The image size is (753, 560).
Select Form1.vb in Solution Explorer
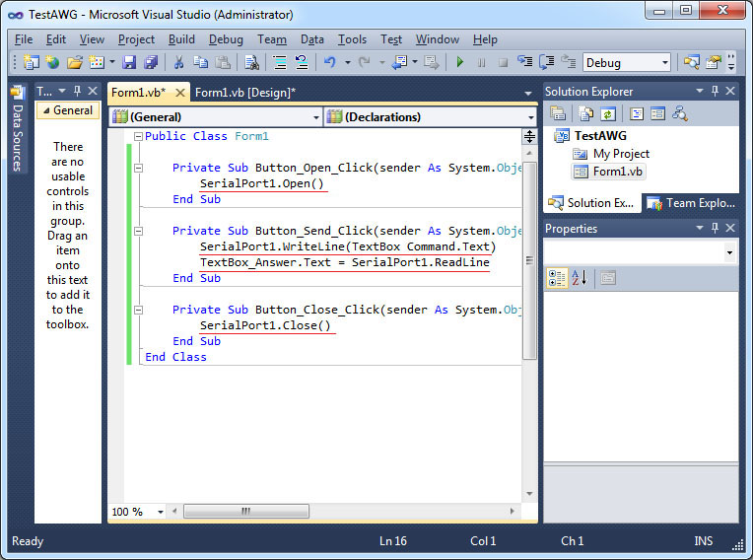pyautogui.click(x=617, y=172)
